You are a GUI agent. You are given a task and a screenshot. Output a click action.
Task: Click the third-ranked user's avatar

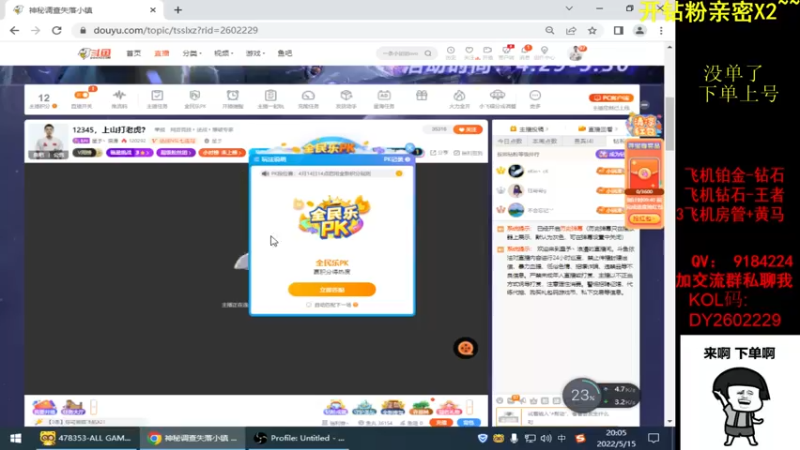pyautogui.click(x=516, y=210)
